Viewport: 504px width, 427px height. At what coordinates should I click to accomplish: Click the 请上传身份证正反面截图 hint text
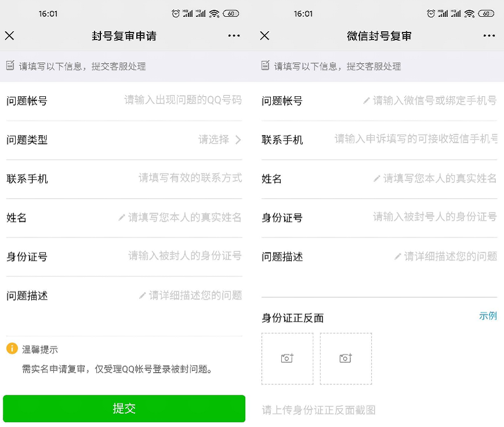318,410
